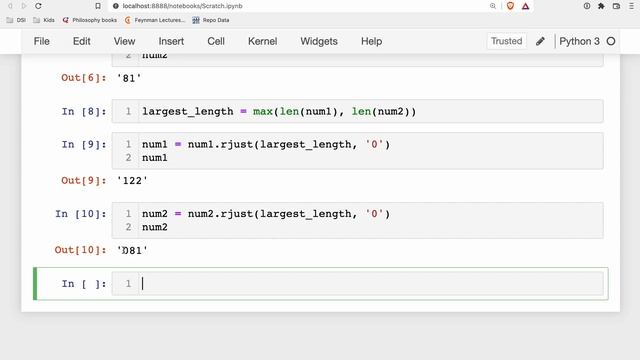Click the pencil edit mode icon
This screenshot has height=360, width=640.
(540, 41)
